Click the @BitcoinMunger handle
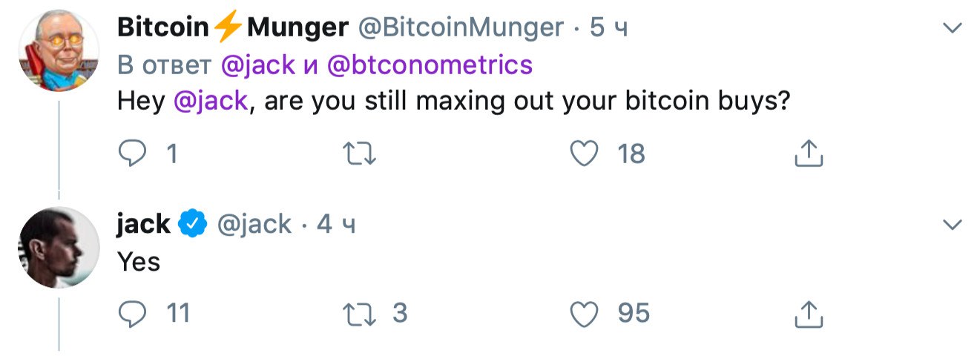Image resolution: width=980 pixels, height=356 pixels. 461,28
